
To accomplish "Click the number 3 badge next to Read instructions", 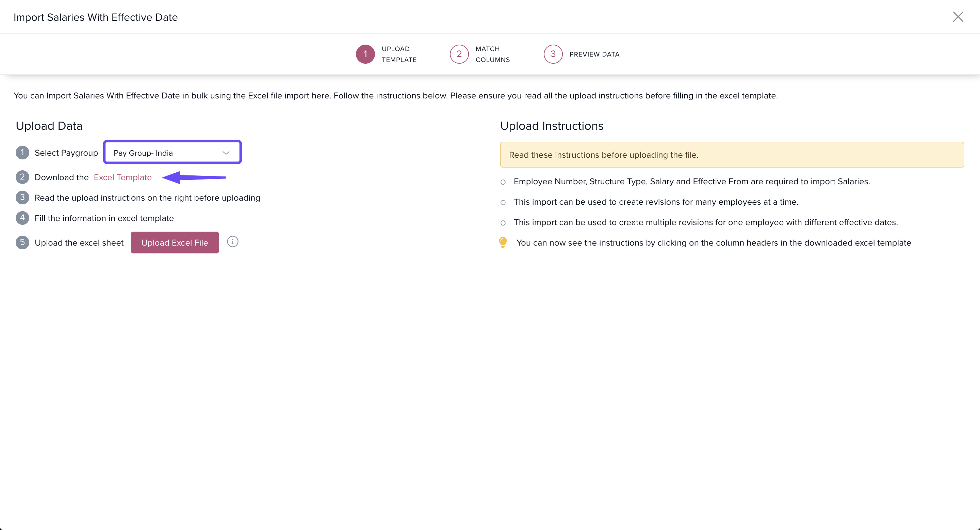I will (22, 198).
